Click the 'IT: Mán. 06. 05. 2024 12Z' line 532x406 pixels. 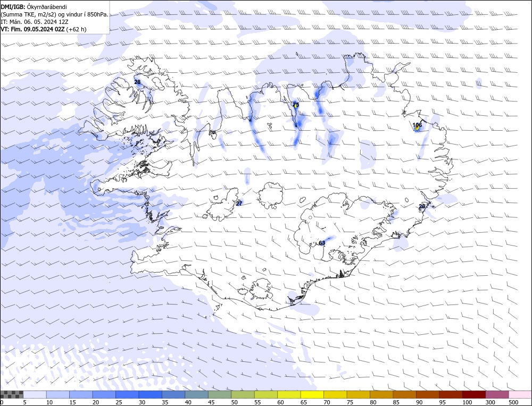pyautogui.click(x=34, y=22)
